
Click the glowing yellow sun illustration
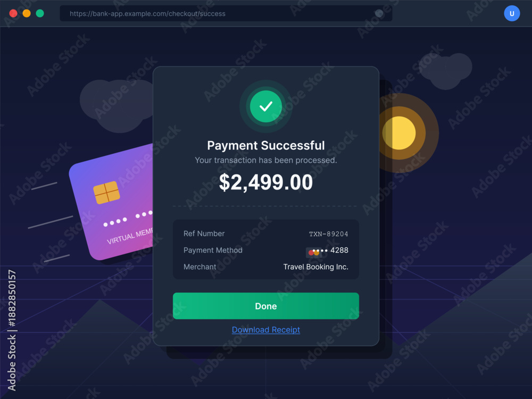point(399,133)
